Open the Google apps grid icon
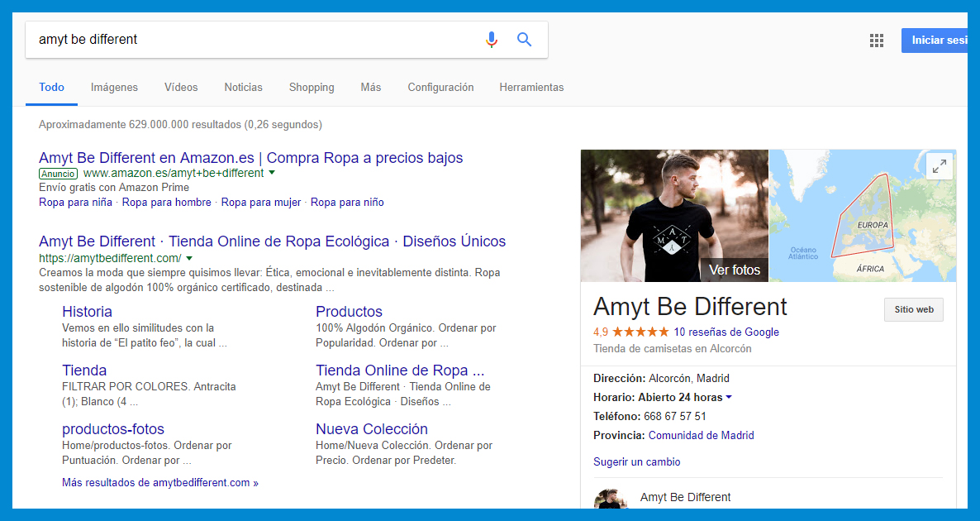 (877, 41)
